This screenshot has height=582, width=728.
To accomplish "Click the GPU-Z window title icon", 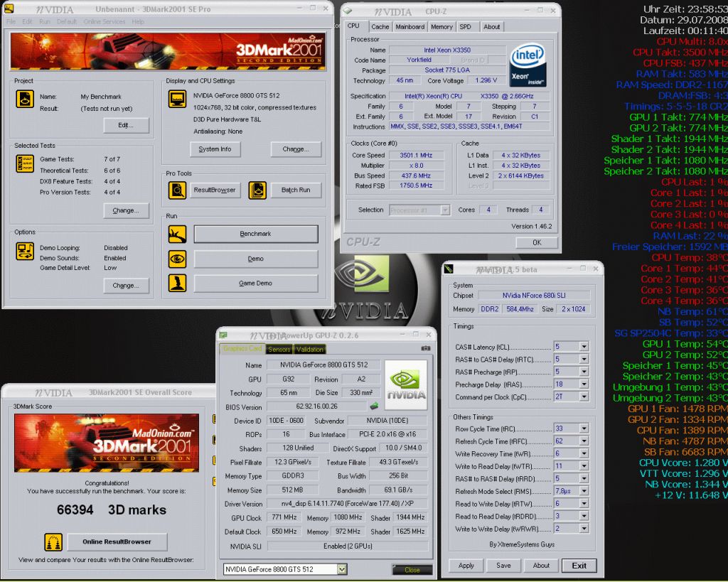I will [x=223, y=335].
